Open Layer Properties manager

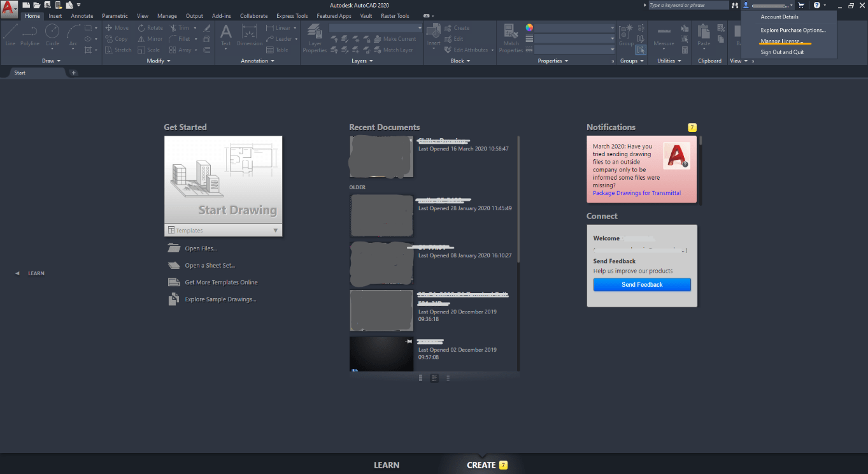click(x=315, y=38)
